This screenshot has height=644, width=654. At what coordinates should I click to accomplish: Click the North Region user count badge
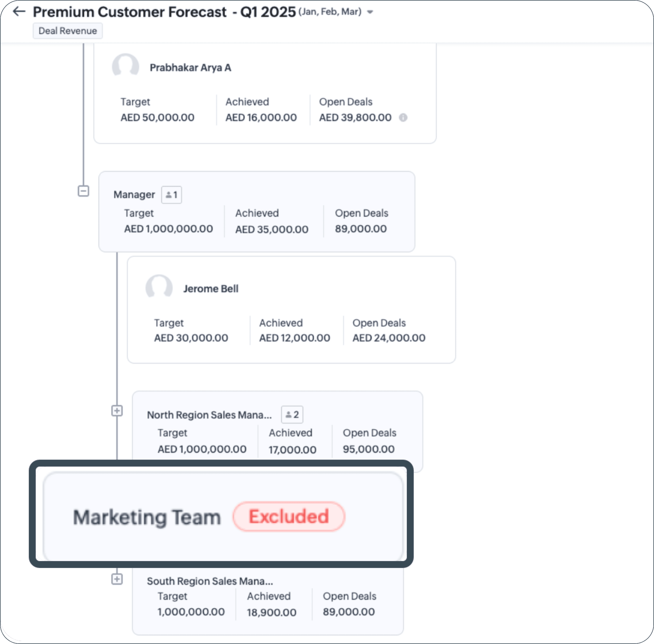click(292, 414)
